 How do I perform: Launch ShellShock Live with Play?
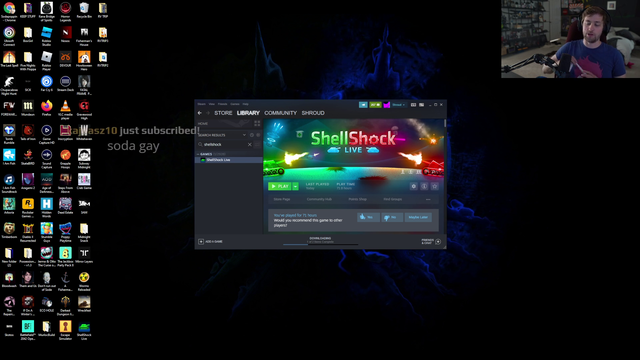point(280,186)
